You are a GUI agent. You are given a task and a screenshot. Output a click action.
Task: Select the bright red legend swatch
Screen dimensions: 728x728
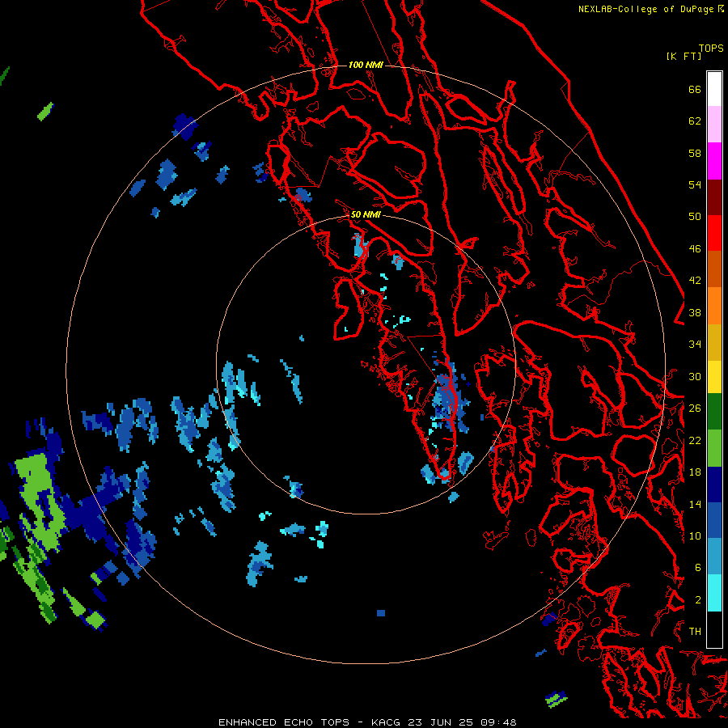click(714, 233)
